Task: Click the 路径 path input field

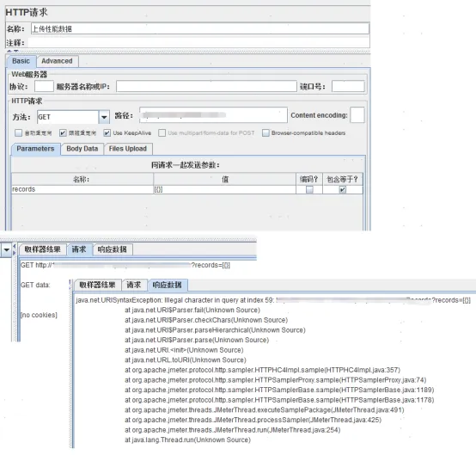Action: (213, 115)
